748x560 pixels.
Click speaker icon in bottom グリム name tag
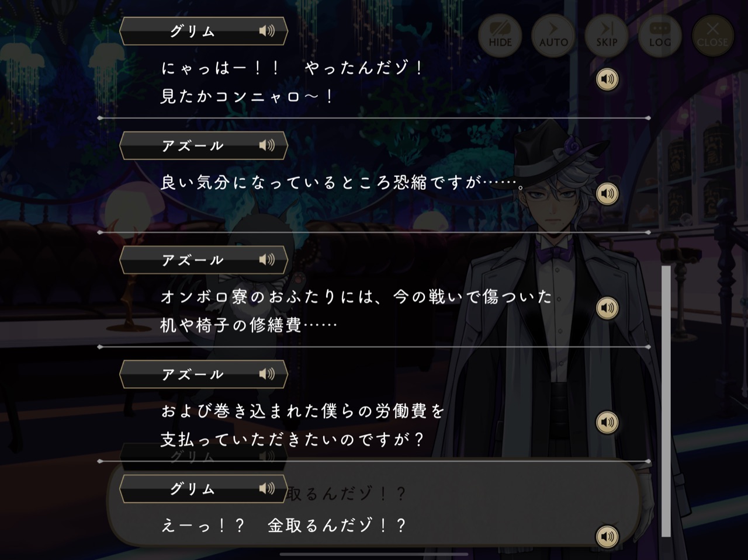[x=266, y=488]
